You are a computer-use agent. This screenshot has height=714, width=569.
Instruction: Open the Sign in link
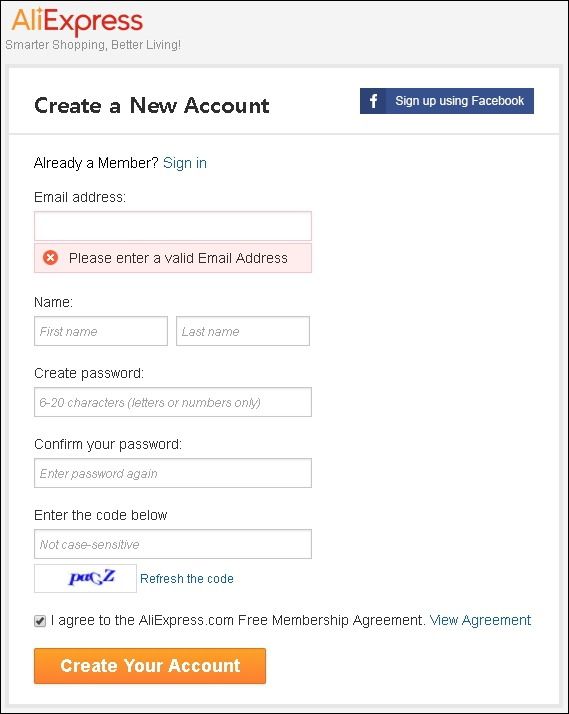(x=185, y=163)
